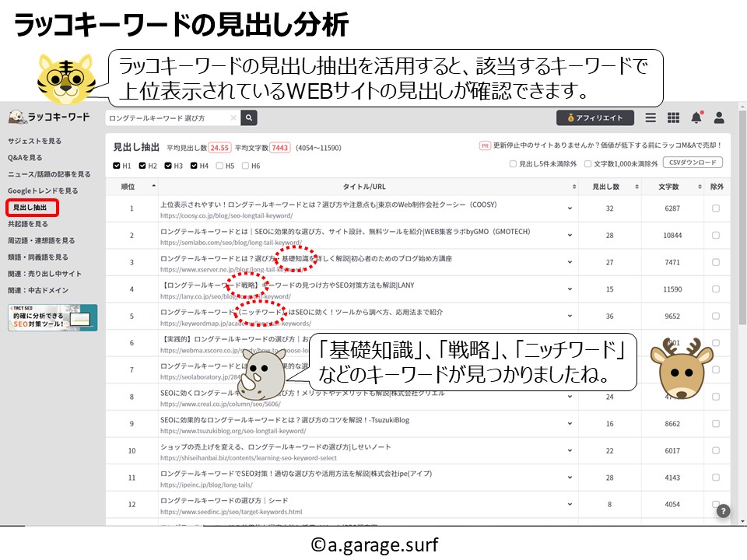
Task: Check exclude box for rank 2 row
Action: pos(716,235)
